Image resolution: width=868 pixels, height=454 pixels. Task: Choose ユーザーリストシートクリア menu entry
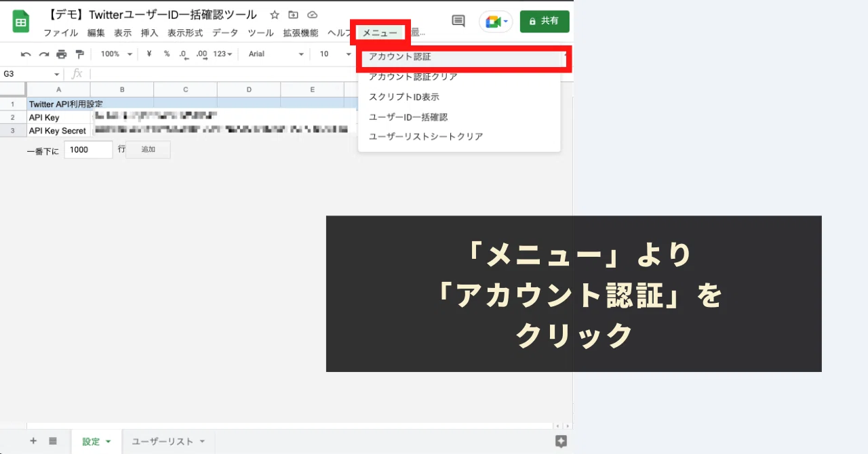tap(460, 136)
